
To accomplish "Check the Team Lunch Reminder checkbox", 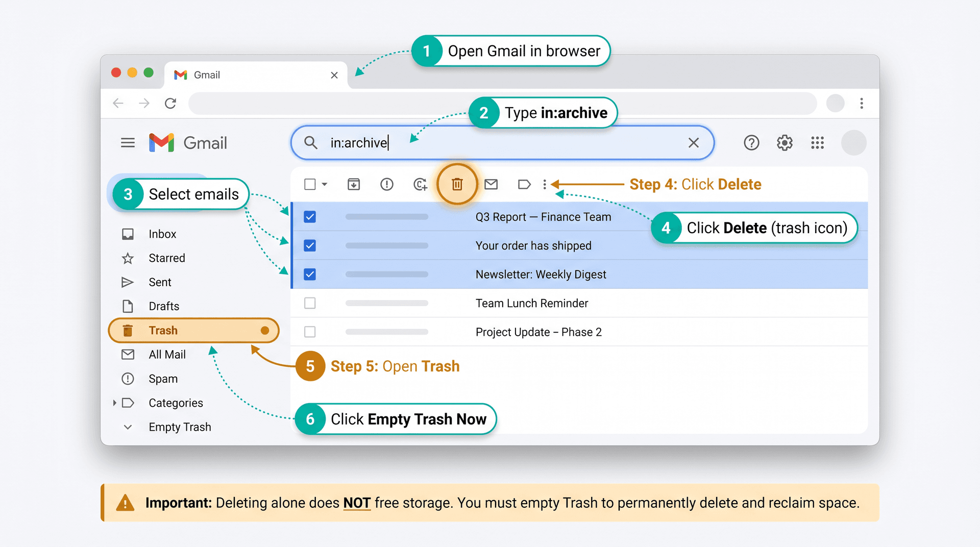I will point(310,303).
